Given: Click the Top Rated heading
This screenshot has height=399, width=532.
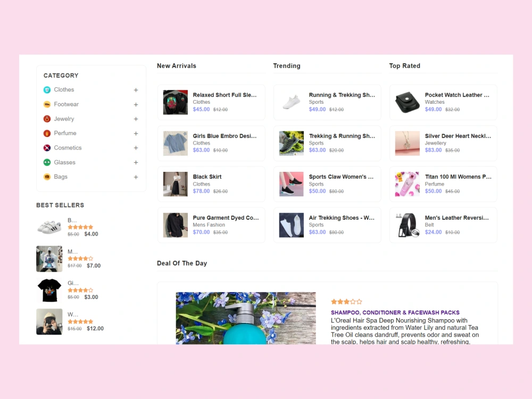Looking at the screenshot, I should 404,66.
